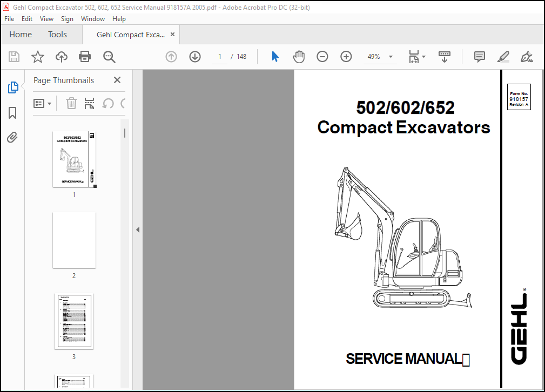The image size is (545, 392).
Task: Click the Save file icon
Action: (14, 57)
